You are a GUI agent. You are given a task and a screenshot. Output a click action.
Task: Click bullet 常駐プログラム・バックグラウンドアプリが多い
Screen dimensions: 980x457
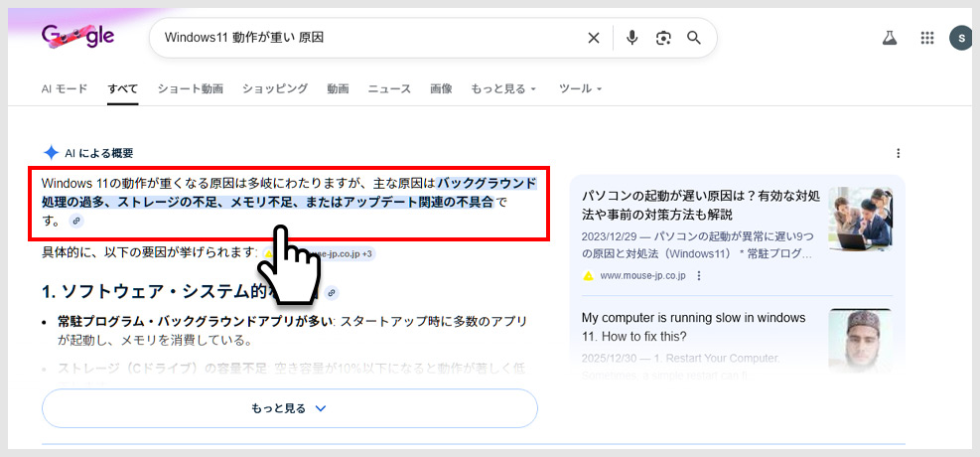coord(197,321)
